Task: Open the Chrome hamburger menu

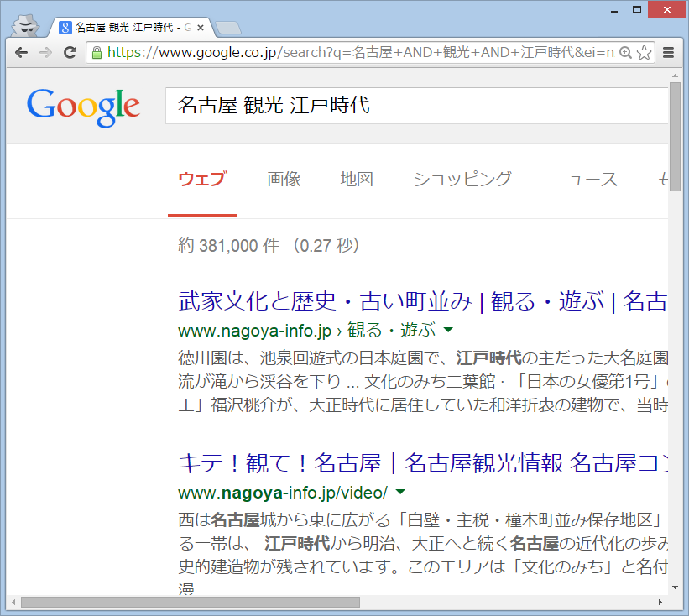Action: (x=669, y=53)
